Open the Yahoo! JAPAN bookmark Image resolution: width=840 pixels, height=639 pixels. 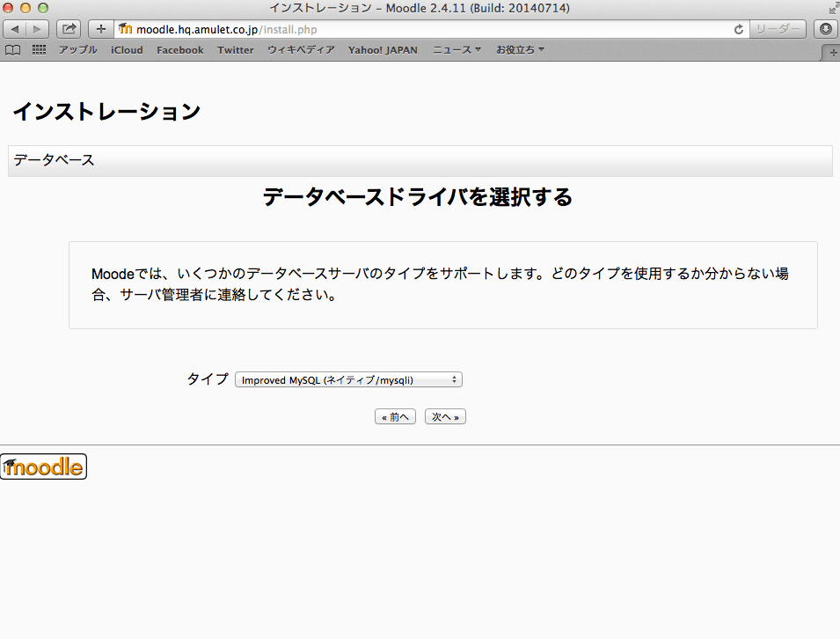point(383,50)
